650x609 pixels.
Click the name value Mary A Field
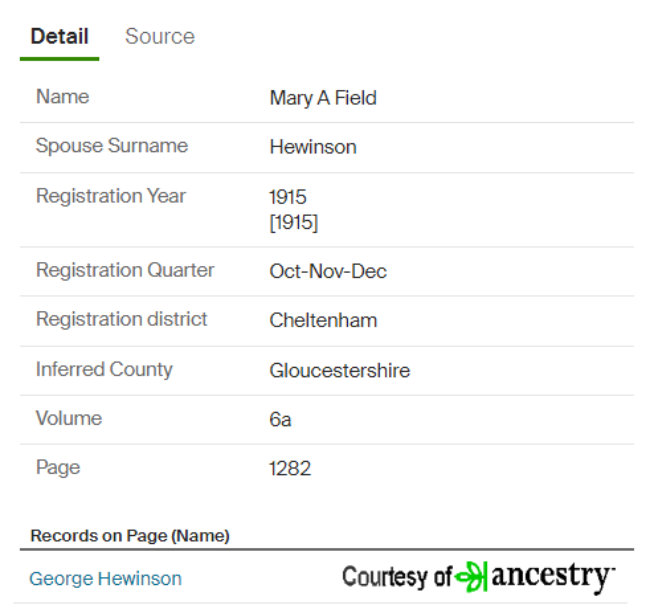(323, 98)
